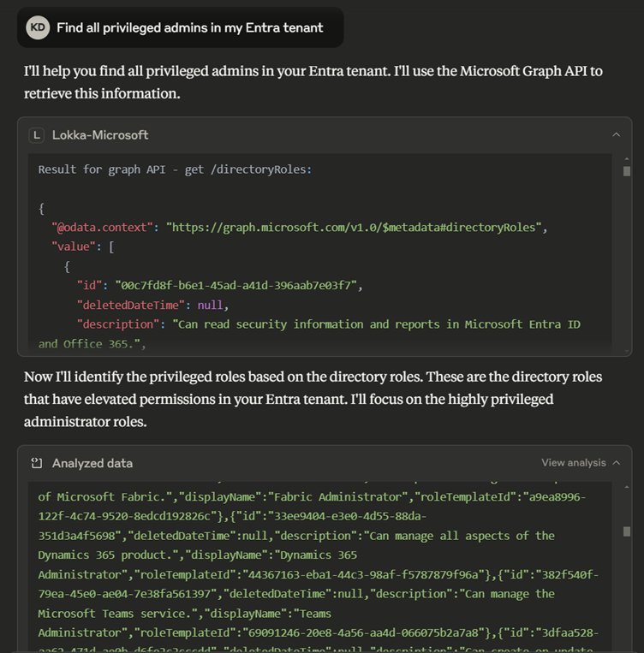Click scroll-up arrow in Lokka-Microsoft result

[627, 159]
